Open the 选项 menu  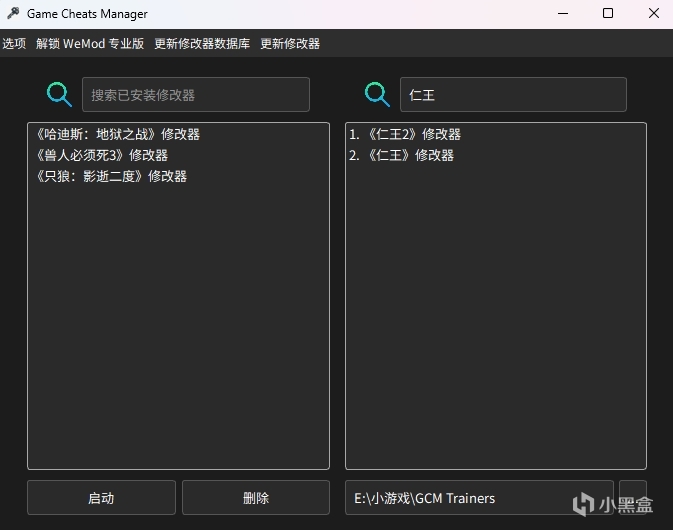coord(14,43)
